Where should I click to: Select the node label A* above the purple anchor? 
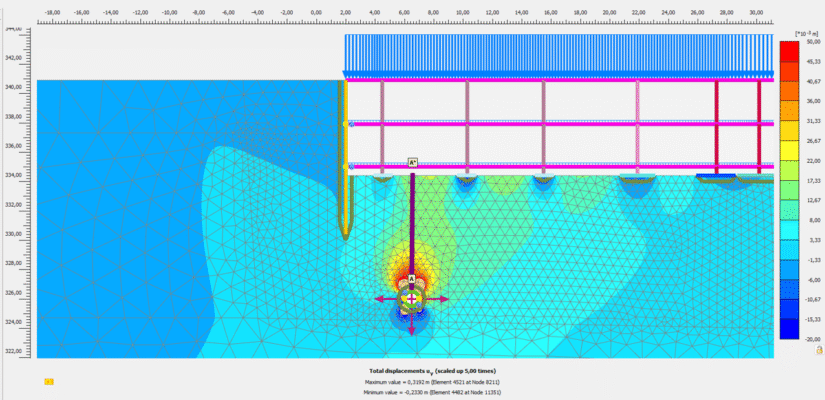[412, 163]
